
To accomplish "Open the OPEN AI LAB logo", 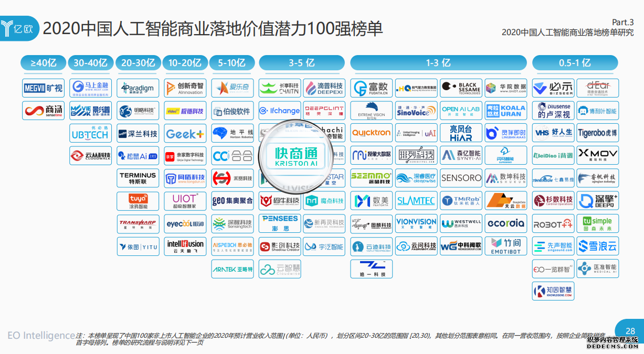I will click(460, 111).
